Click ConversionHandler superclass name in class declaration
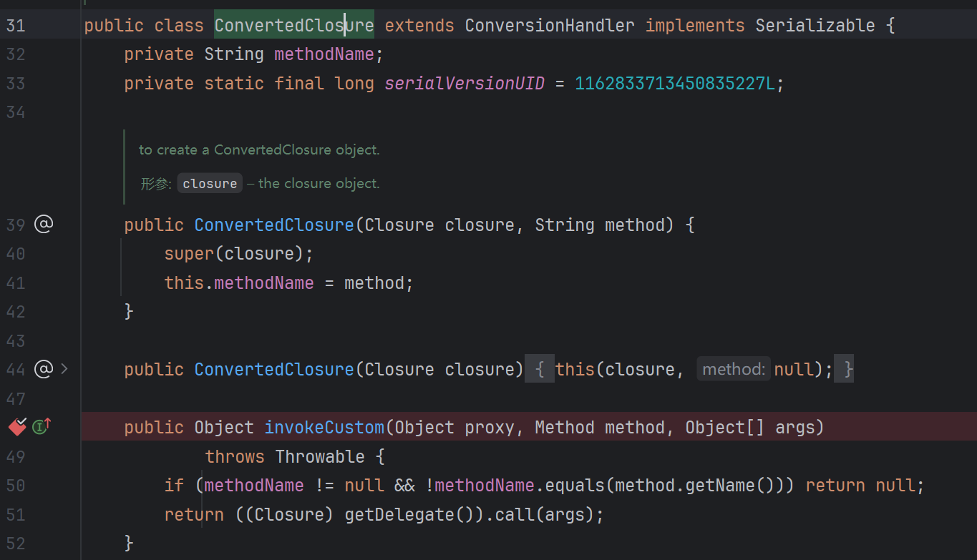The height and width of the screenshot is (560, 977). point(549,26)
